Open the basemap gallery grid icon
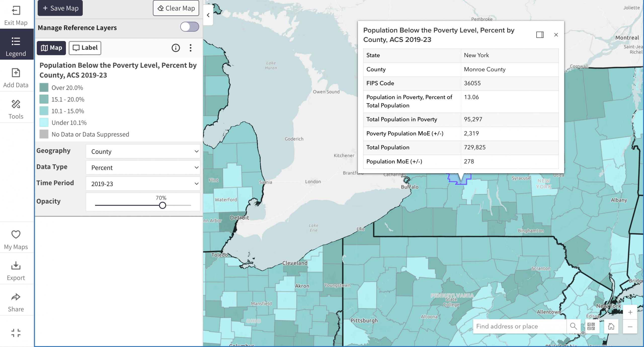The image size is (644, 347). pyautogui.click(x=591, y=326)
